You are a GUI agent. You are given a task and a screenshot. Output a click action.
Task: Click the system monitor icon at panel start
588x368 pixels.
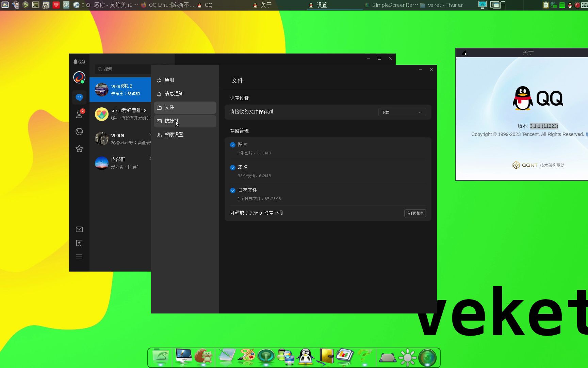(x=5, y=5)
